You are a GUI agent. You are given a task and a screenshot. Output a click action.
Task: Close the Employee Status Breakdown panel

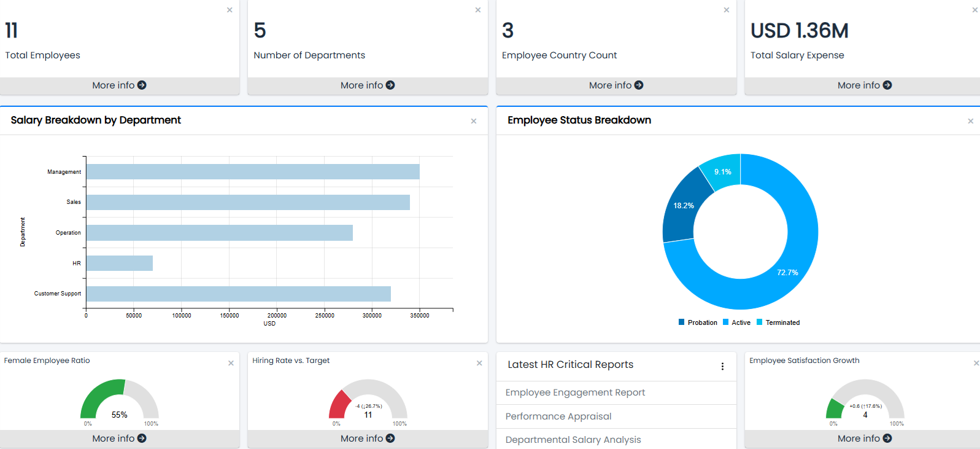pyautogui.click(x=971, y=121)
